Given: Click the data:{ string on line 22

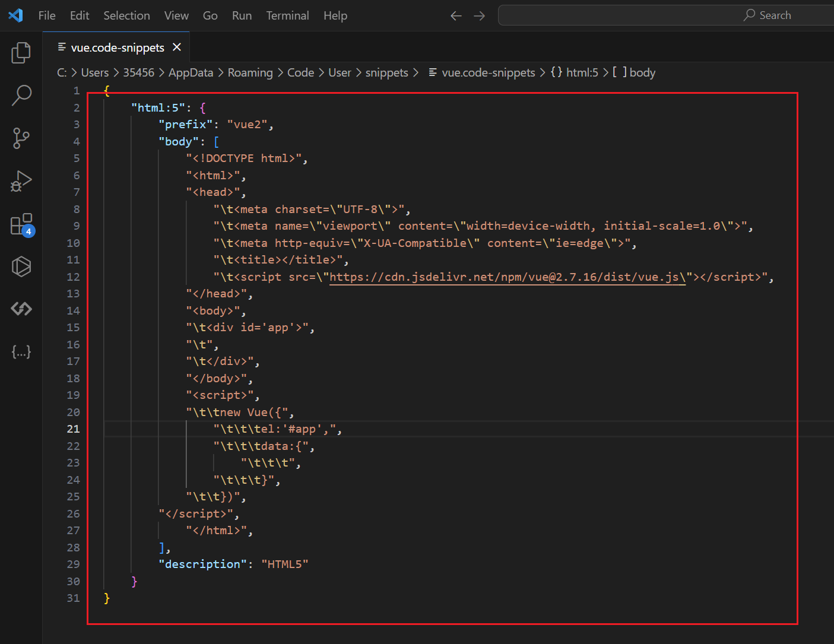Looking at the screenshot, I should click(261, 446).
